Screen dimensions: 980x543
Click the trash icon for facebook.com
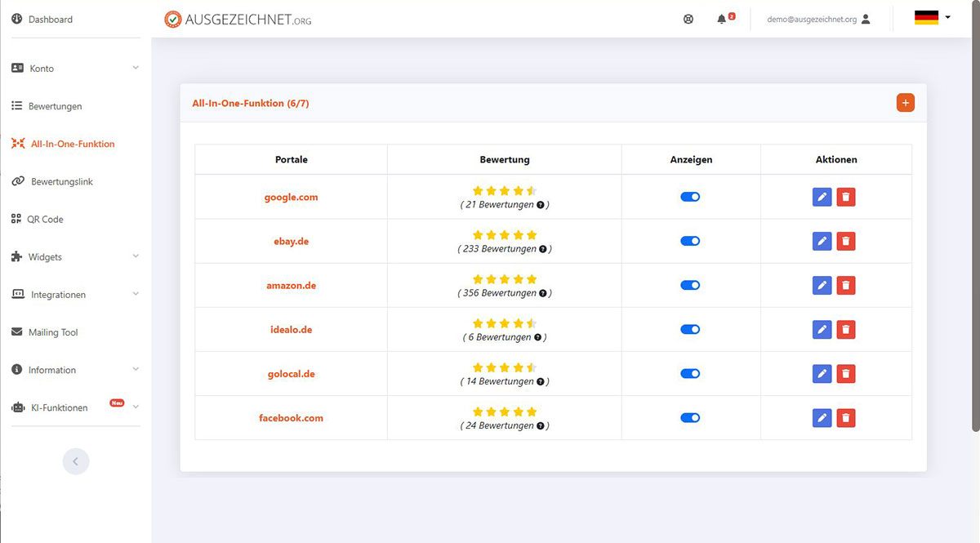click(846, 418)
